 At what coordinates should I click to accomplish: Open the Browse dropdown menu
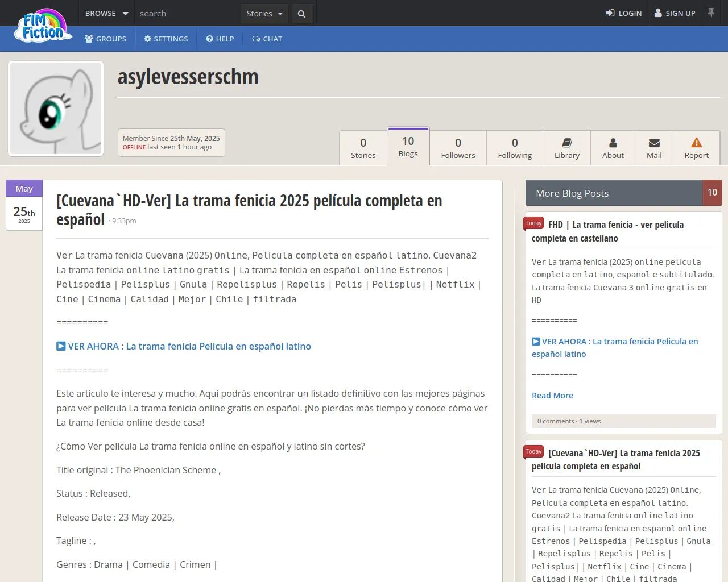tap(106, 13)
